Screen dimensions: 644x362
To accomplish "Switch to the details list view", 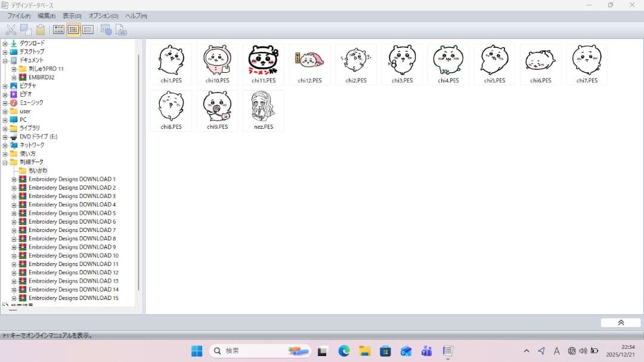I will (88, 30).
